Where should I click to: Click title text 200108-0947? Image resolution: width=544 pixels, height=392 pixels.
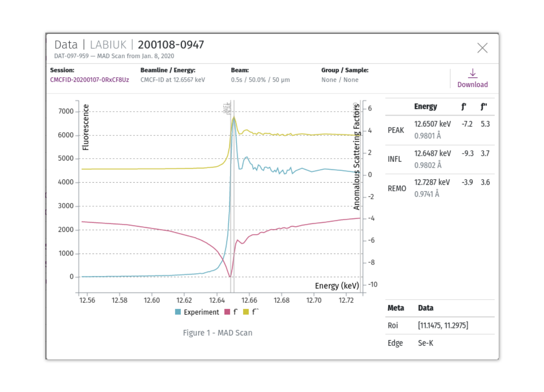click(x=171, y=45)
